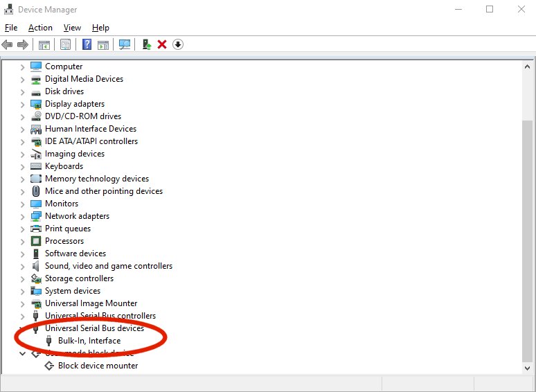Image resolution: width=536 pixels, height=392 pixels.
Task: Select the Block device mounter entry
Action: pos(98,366)
